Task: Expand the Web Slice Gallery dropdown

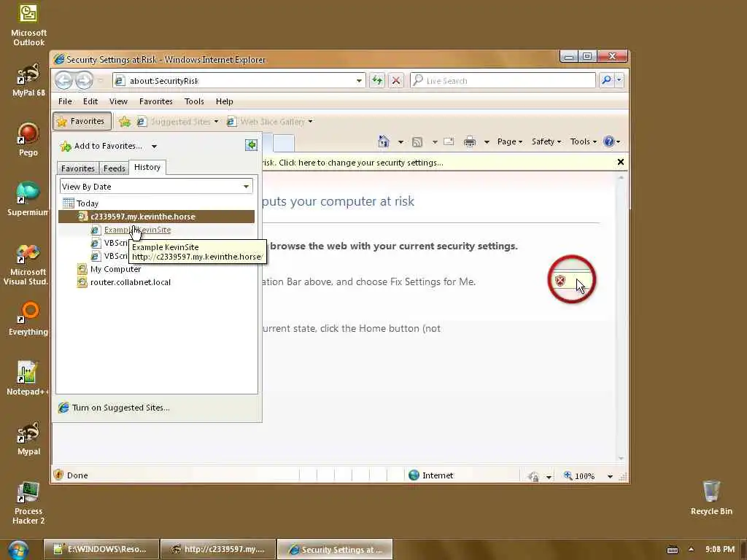Action: tap(311, 122)
